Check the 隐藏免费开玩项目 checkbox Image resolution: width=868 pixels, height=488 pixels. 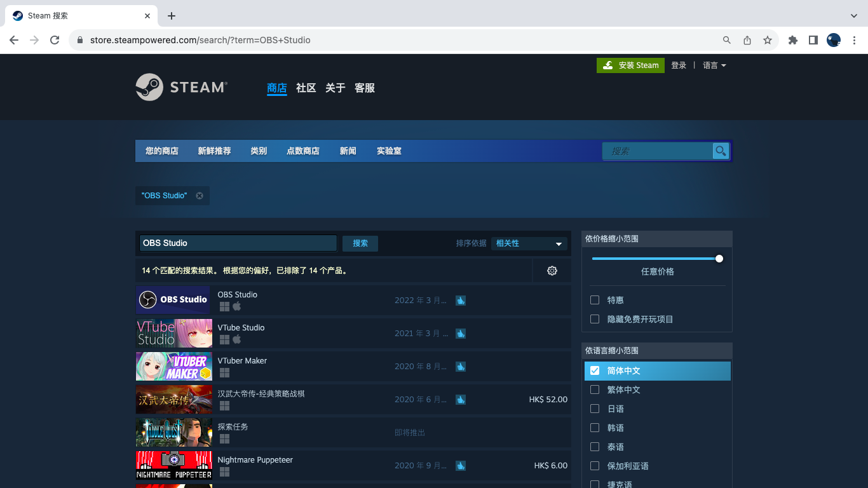595,319
